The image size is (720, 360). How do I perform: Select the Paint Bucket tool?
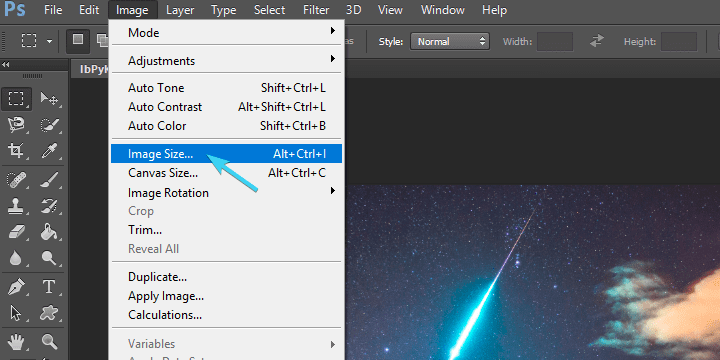pos(49,232)
